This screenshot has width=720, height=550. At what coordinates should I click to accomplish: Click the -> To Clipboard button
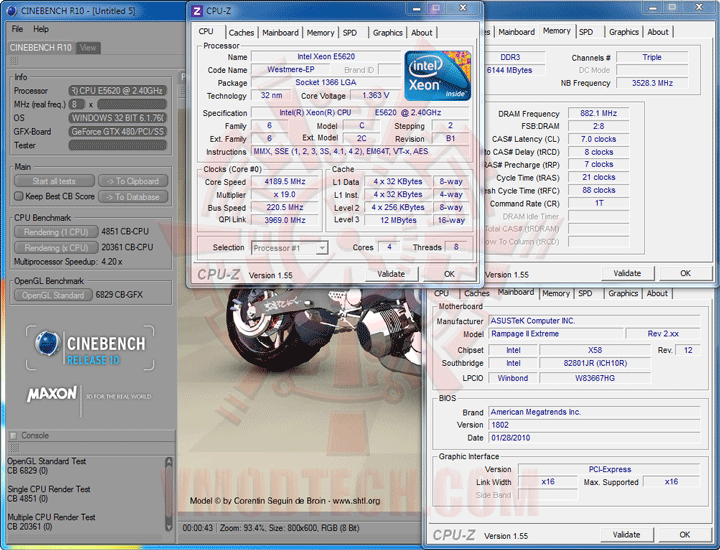(134, 181)
